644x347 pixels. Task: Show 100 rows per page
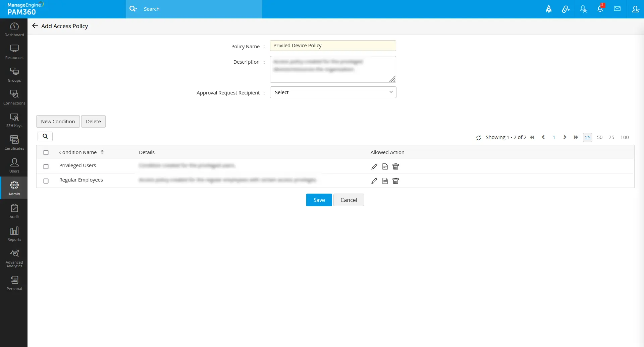click(x=625, y=137)
